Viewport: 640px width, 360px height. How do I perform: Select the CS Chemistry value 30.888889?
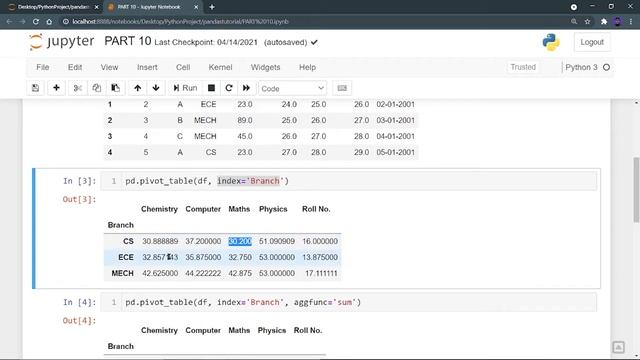160,241
